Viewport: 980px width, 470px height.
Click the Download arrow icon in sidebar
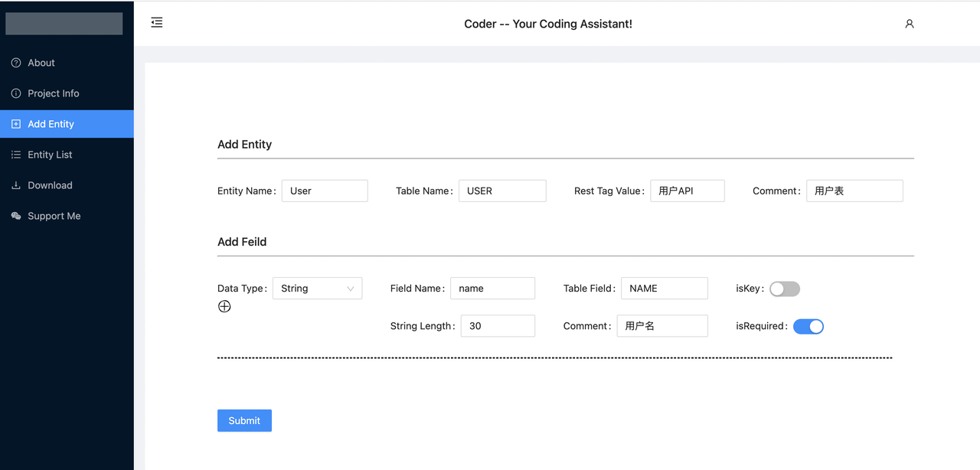(15, 184)
